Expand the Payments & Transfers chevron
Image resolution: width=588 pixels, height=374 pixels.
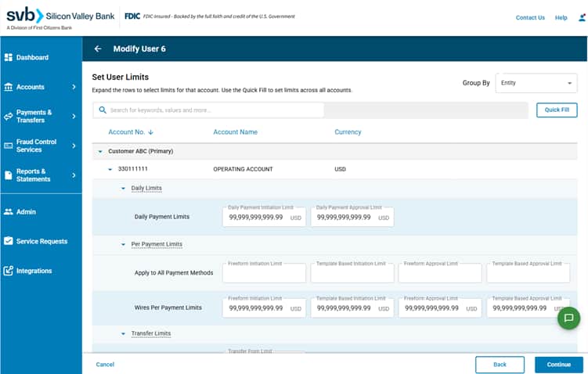74,116
